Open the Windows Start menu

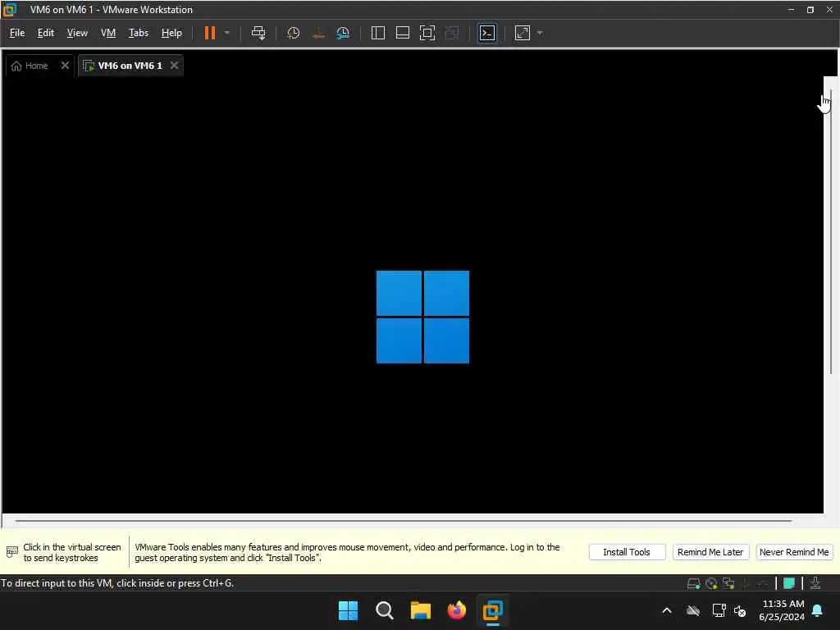click(348, 610)
